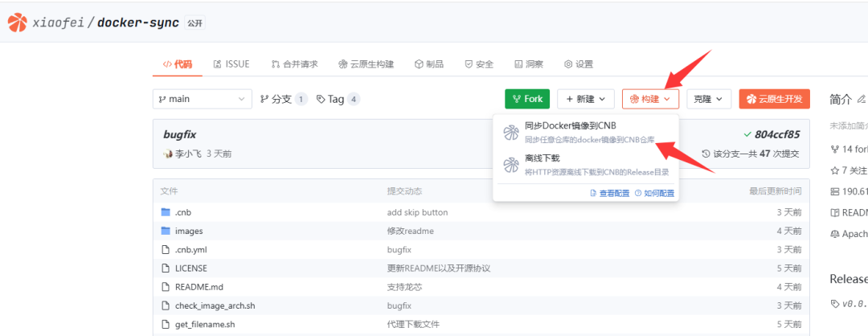Open the bugfix latest commit title
Image resolution: width=868 pixels, height=336 pixels.
tap(180, 134)
